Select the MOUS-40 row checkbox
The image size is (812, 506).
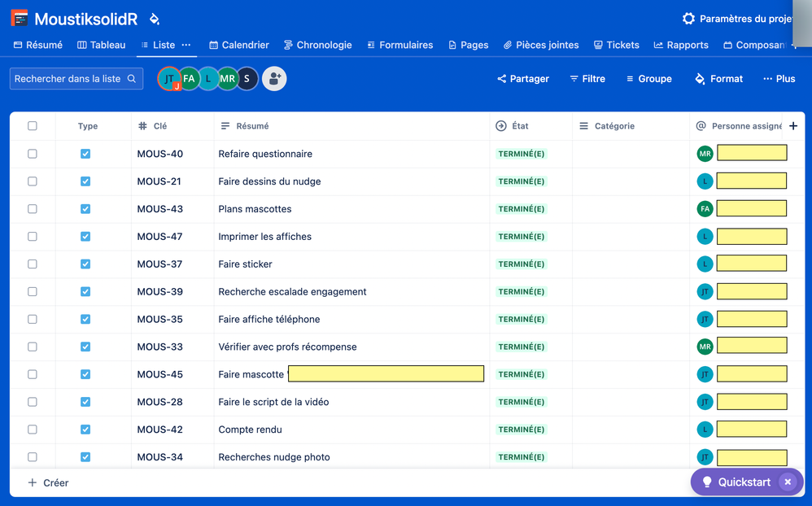point(32,154)
